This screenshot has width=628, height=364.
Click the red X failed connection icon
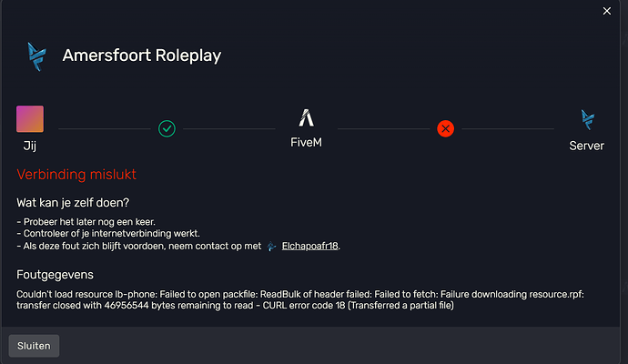[x=445, y=128]
